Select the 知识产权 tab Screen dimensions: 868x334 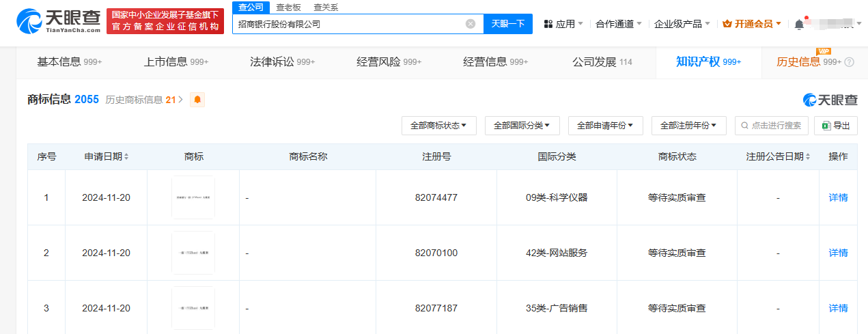click(x=709, y=62)
